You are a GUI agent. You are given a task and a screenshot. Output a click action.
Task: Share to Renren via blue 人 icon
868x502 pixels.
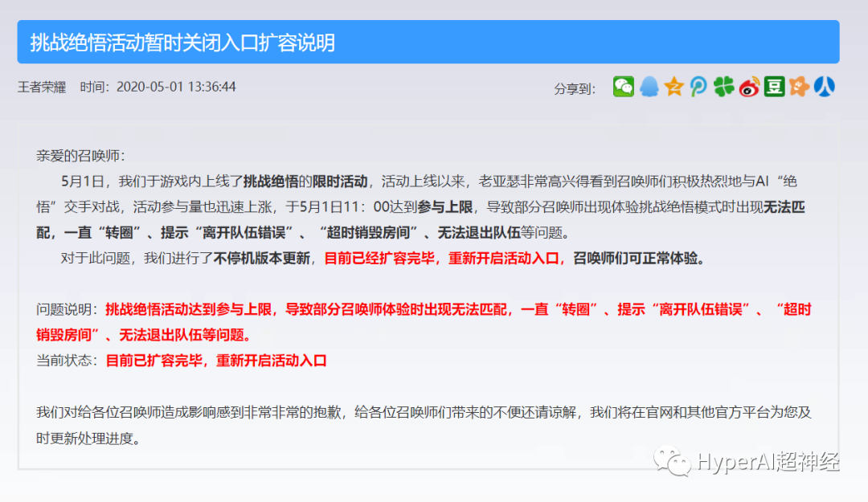point(825,87)
